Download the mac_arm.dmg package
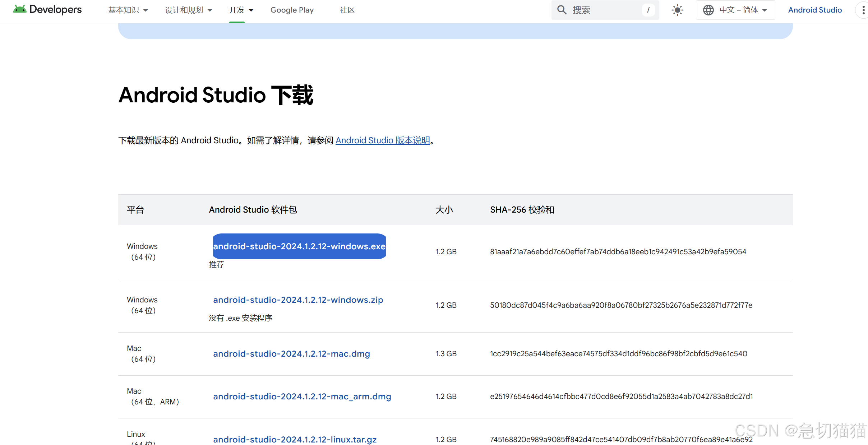The width and height of the screenshot is (868, 445). pos(302,397)
